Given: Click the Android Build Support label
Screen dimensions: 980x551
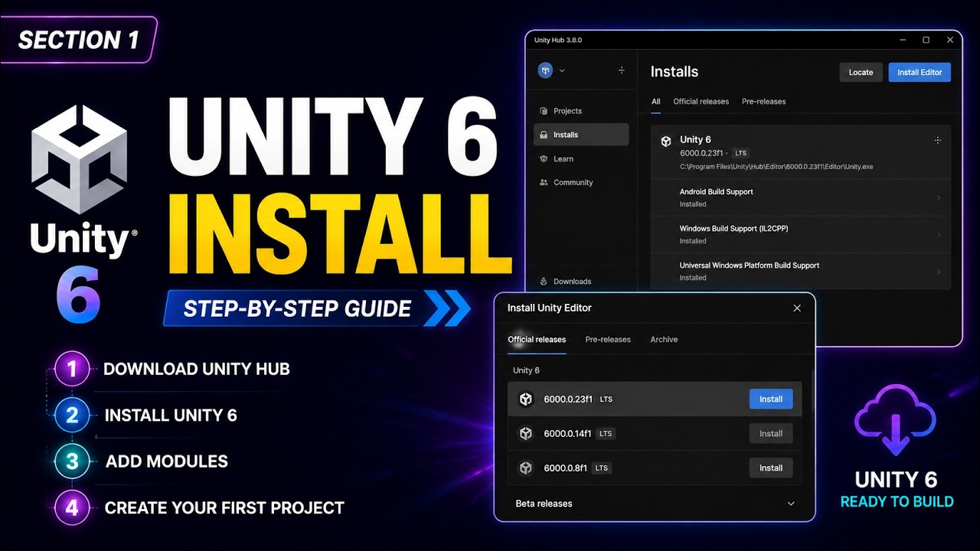Looking at the screenshot, I should coord(717,191).
